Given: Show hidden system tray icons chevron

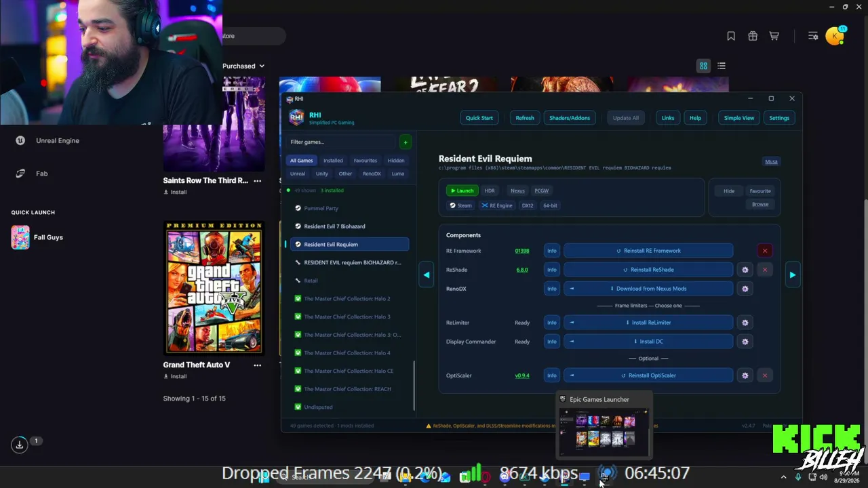Looking at the screenshot, I should click(783, 477).
